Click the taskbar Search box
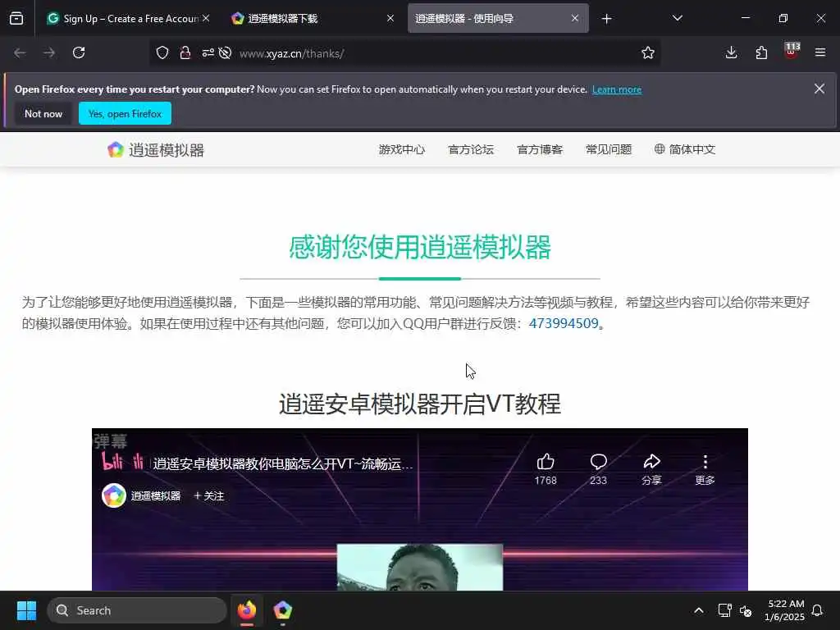 coord(137,610)
